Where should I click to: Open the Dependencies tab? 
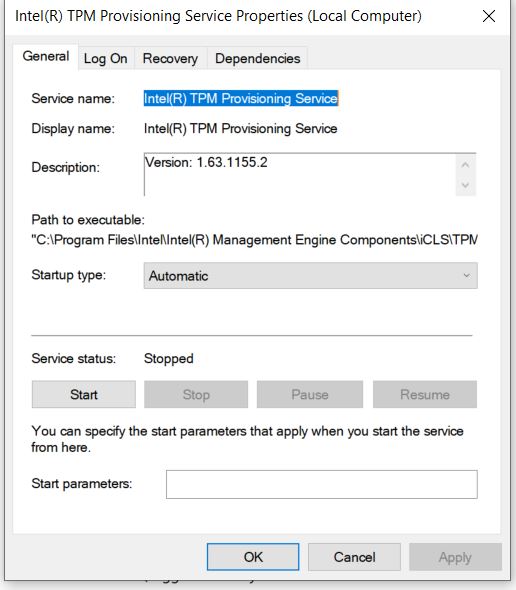[x=257, y=59]
